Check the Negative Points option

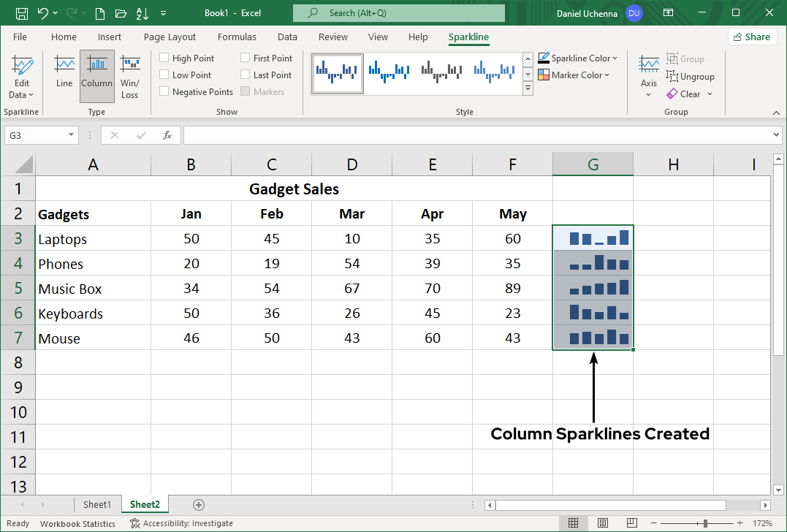click(x=163, y=91)
